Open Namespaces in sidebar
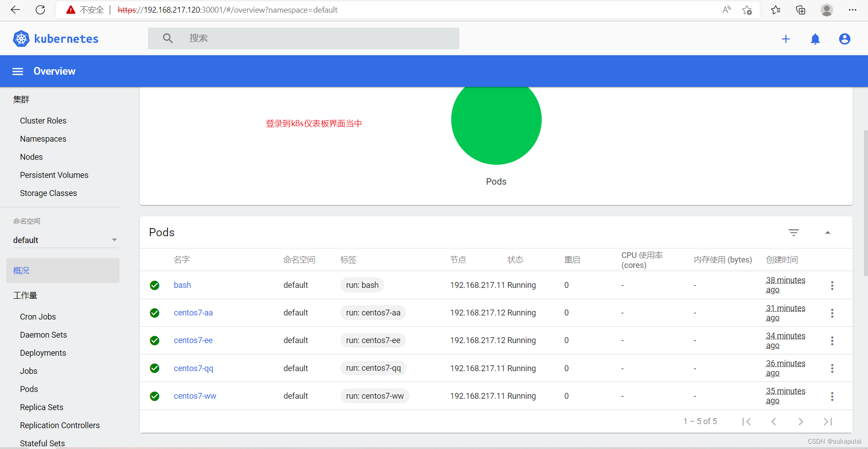The width and height of the screenshot is (868, 449). coord(43,139)
